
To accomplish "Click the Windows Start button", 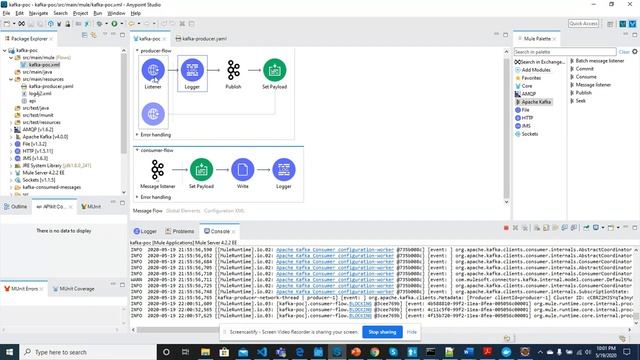I will pos(9,352).
